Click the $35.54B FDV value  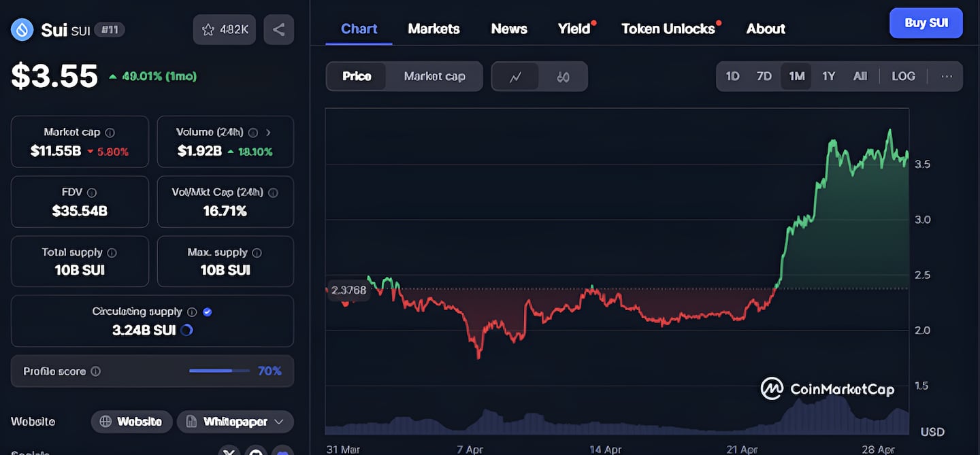(x=80, y=211)
